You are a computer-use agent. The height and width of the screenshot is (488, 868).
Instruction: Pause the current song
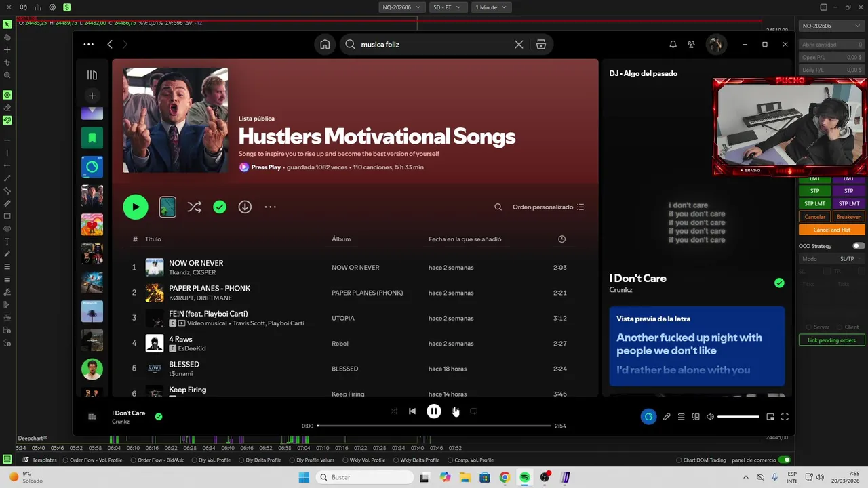[434, 411]
